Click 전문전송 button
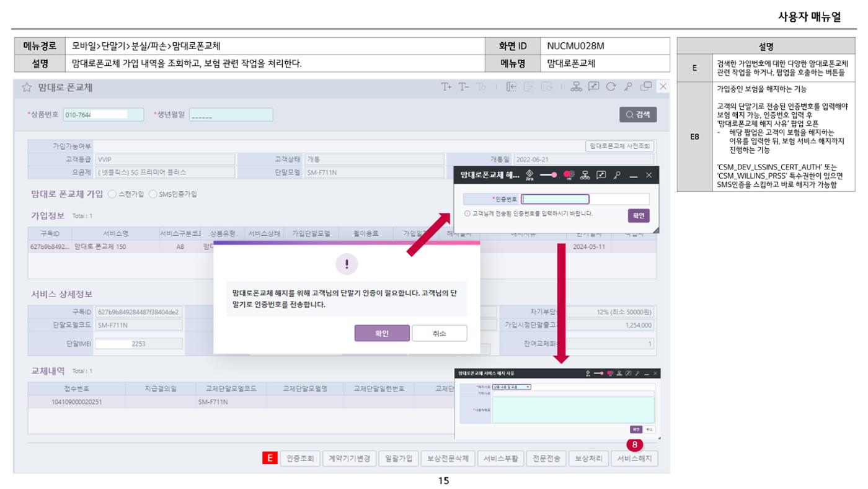The width and height of the screenshot is (868, 489). (547, 459)
